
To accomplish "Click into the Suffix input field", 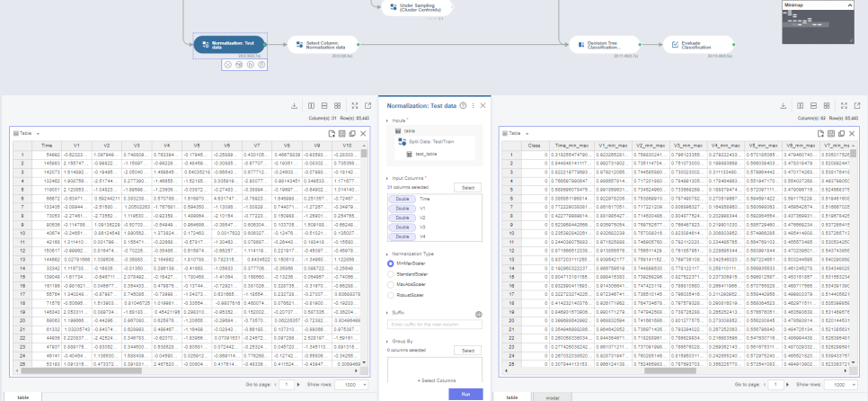I will [435, 324].
